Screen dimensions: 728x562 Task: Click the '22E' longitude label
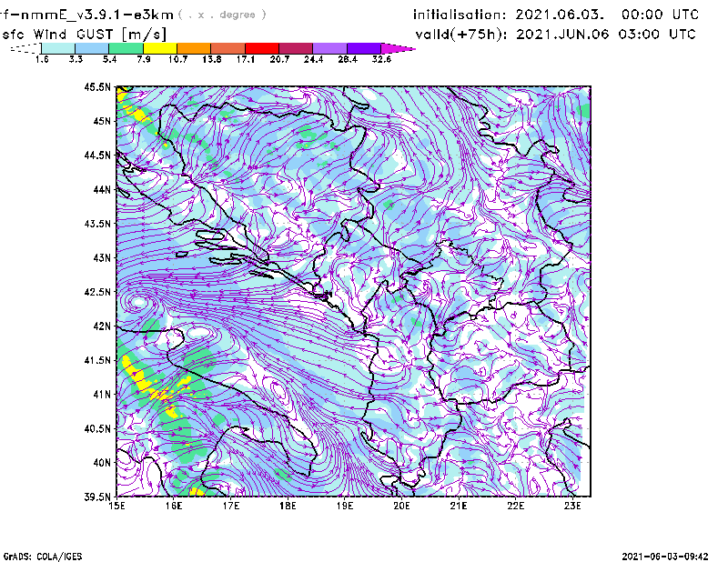pyautogui.click(x=515, y=506)
